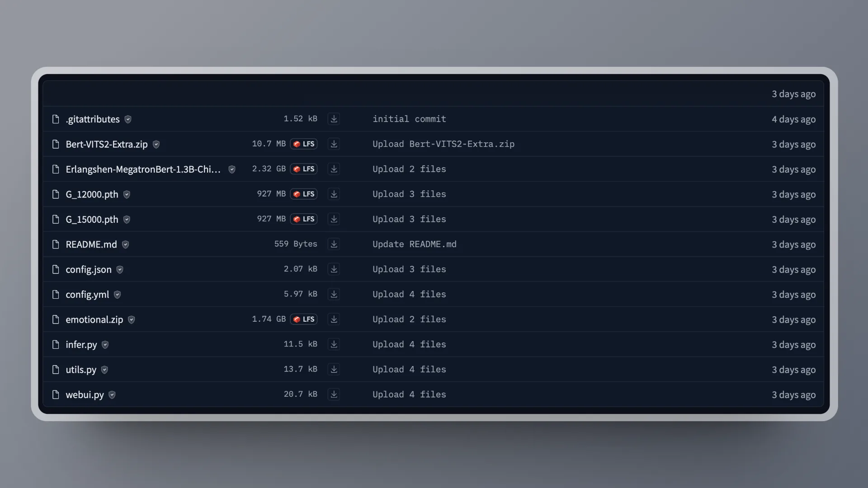868x488 pixels.
Task: Download the emotional.zip archive
Action: click(334, 319)
